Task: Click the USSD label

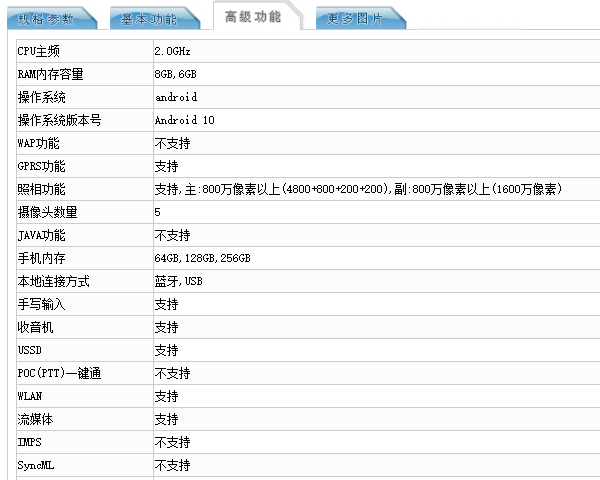Action: coord(29,350)
